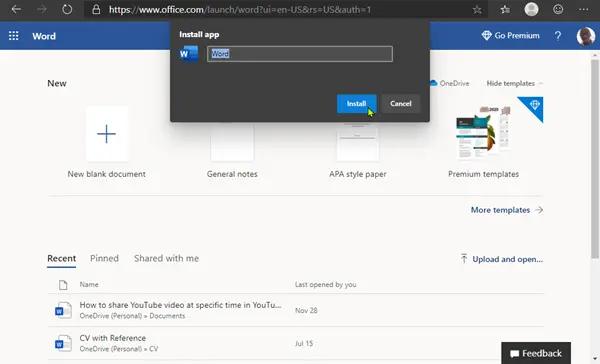The width and height of the screenshot is (600, 364).
Task: Open browser settings ellipsis menu
Action: coord(584,9)
